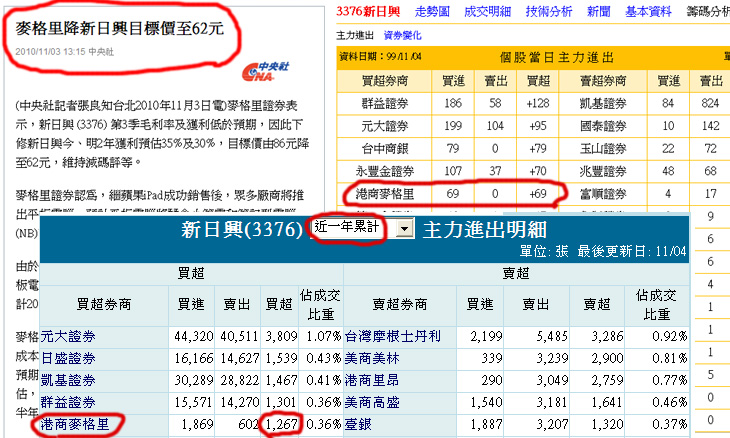Select the 3376新日興 stock title
This screenshot has width=730, height=438.
(368, 11)
